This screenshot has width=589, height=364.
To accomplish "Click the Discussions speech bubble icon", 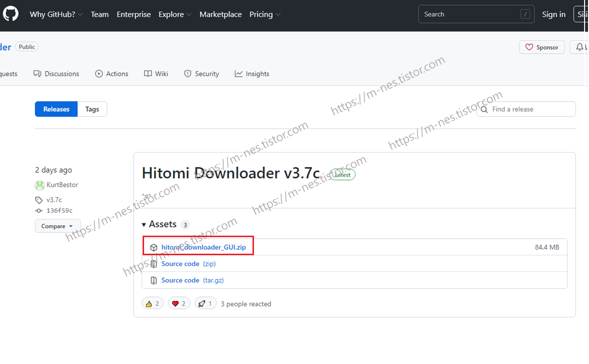I will (x=37, y=74).
